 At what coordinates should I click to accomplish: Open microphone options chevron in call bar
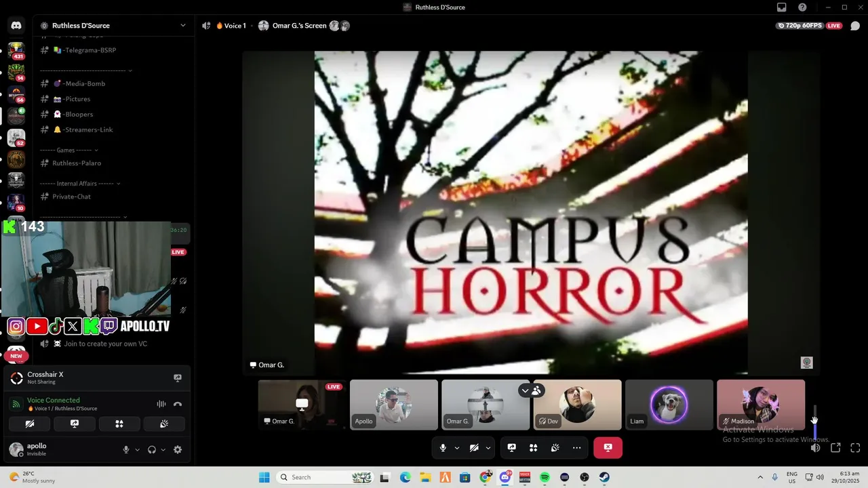[456, 447]
